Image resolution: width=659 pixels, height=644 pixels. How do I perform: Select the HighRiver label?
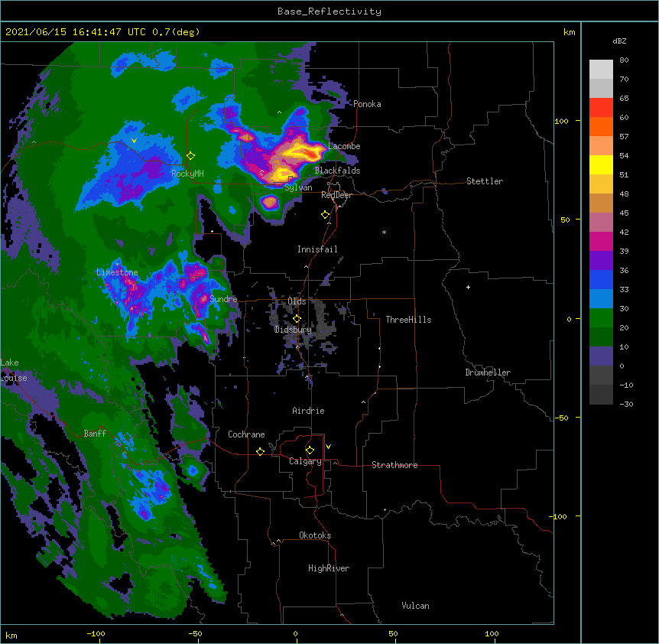pos(329,568)
